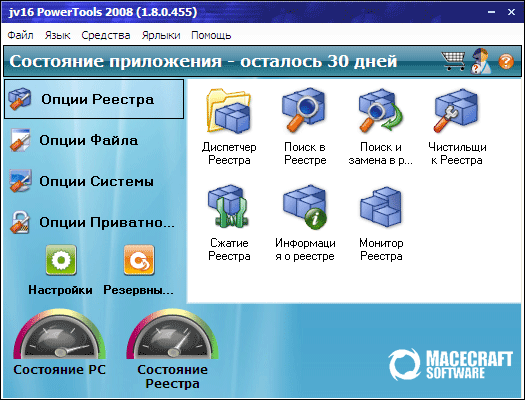Click the Macecraft Software logo
Viewport: 525px width, 400px height.
[451, 365]
